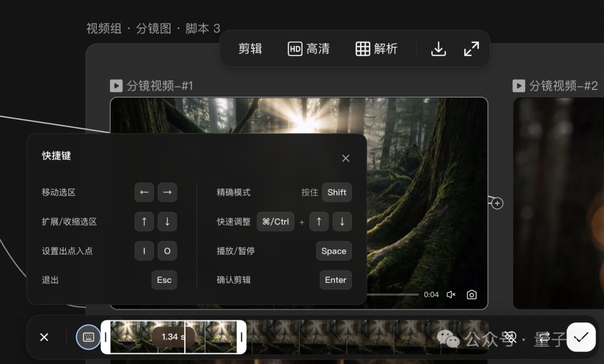Cancel trimming with the bottom-left X icon

[x=44, y=337]
